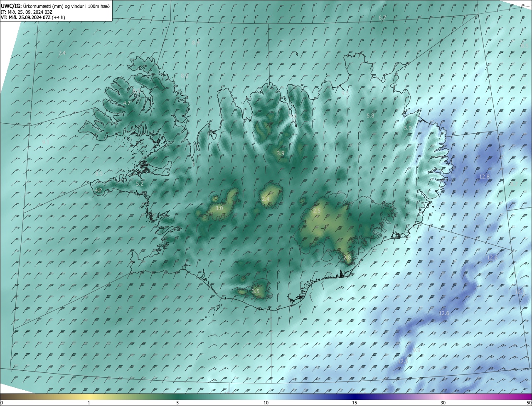Click the 12.8 value label on the map

click(484, 177)
